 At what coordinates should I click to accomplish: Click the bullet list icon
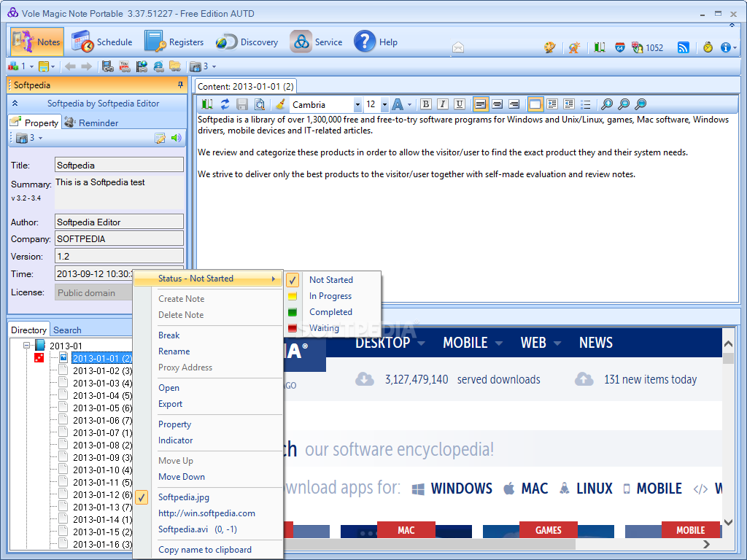[586, 104]
